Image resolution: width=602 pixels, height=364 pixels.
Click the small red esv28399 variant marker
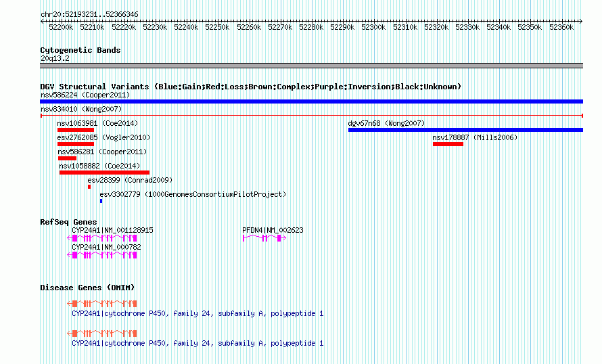[89, 187]
